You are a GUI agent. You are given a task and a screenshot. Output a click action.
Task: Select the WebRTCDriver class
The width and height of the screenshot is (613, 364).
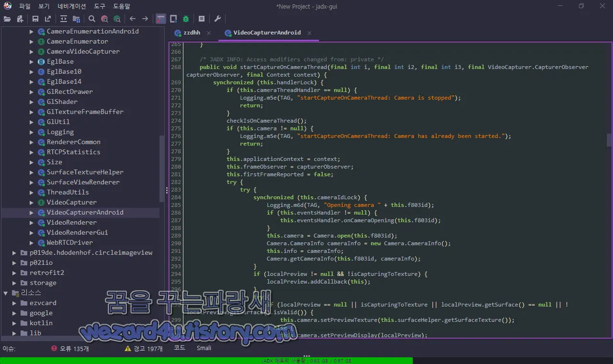pyautogui.click(x=70, y=242)
